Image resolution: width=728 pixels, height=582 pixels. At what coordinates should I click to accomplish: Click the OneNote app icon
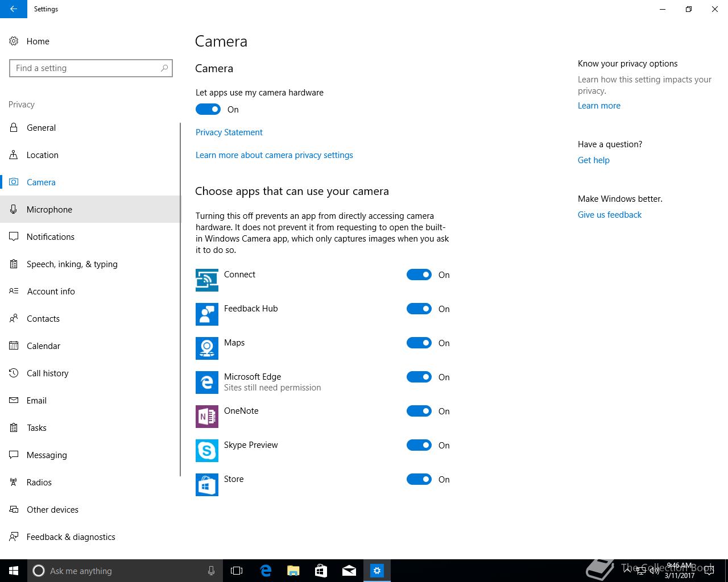(207, 417)
